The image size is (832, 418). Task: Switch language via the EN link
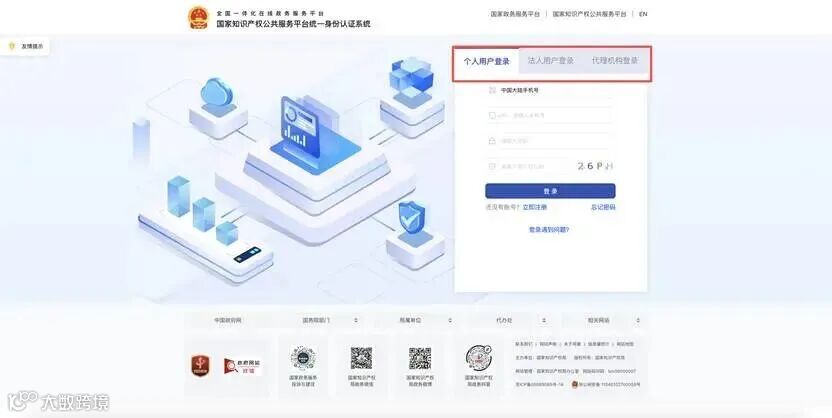click(643, 14)
